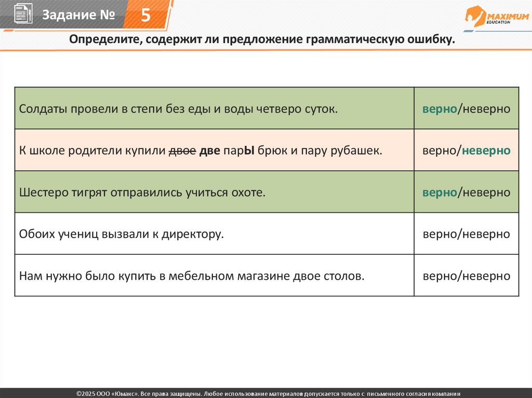Click the верно/неверно cell in the Шестеро тигрят row

point(466,193)
